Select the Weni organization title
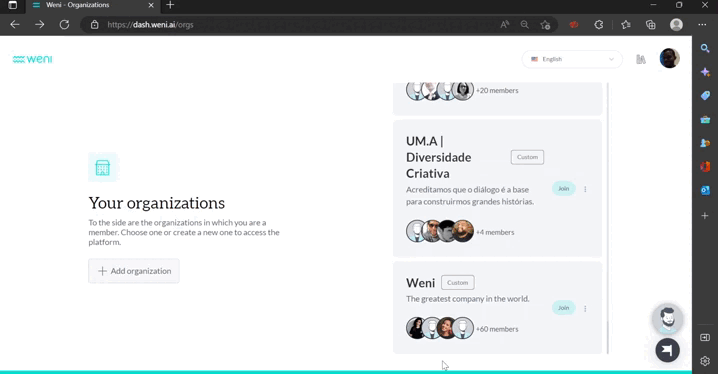This screenshot has width=718, height=374. pyautogui.click(x=420, y=283)
